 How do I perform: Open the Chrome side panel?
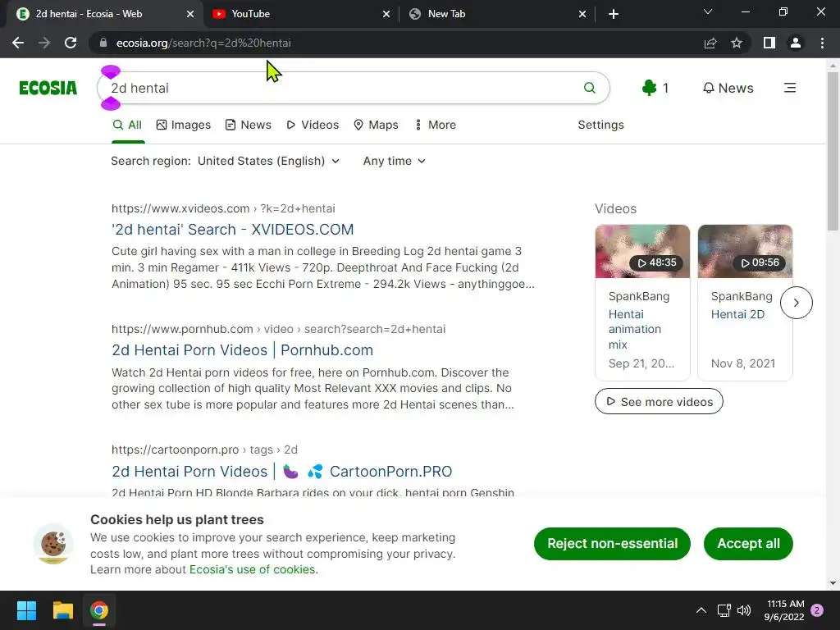click(x=769, y=43)
